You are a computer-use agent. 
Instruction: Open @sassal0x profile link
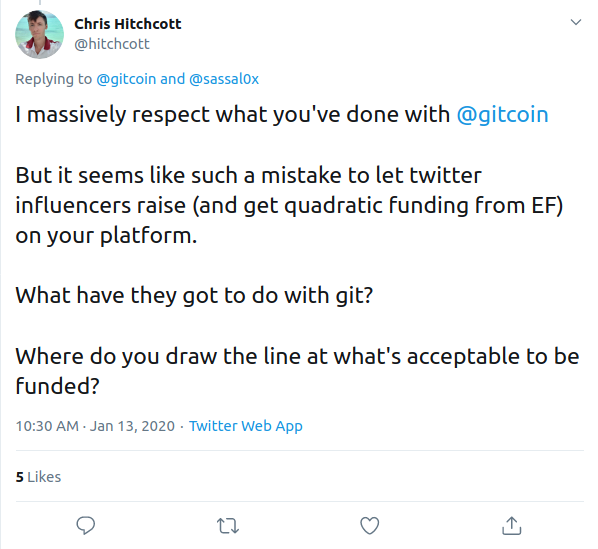[x=224, y=79]
